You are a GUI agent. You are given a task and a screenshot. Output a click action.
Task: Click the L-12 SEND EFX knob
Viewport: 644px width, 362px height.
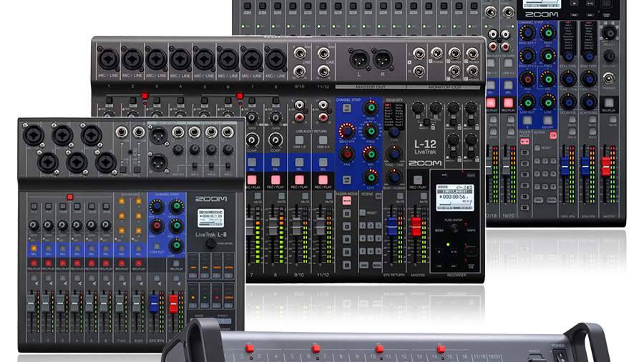346,131
